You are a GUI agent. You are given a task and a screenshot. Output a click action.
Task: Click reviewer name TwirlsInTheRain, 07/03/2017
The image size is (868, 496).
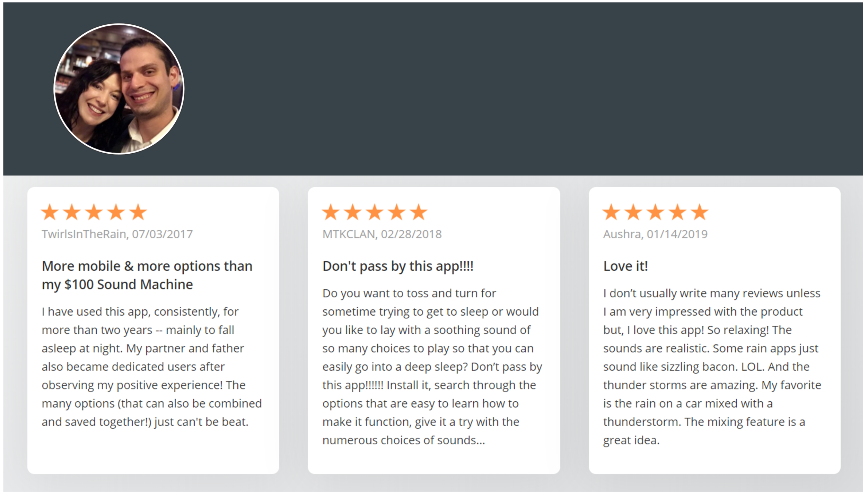(x=117, y=234)
